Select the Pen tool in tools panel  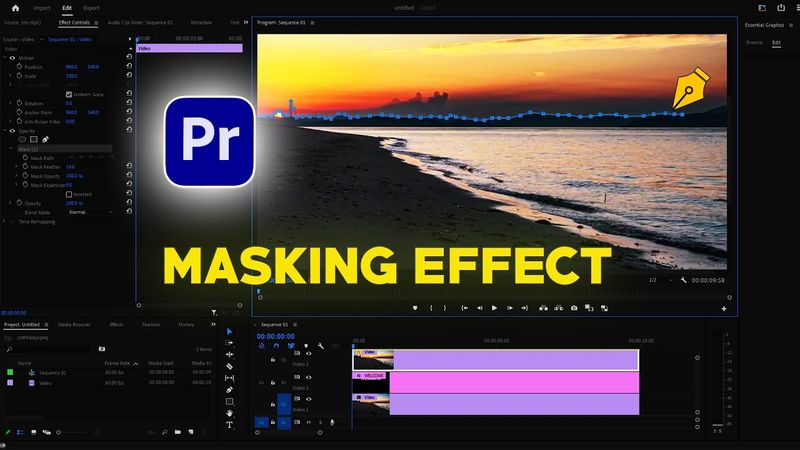point(230,390)
